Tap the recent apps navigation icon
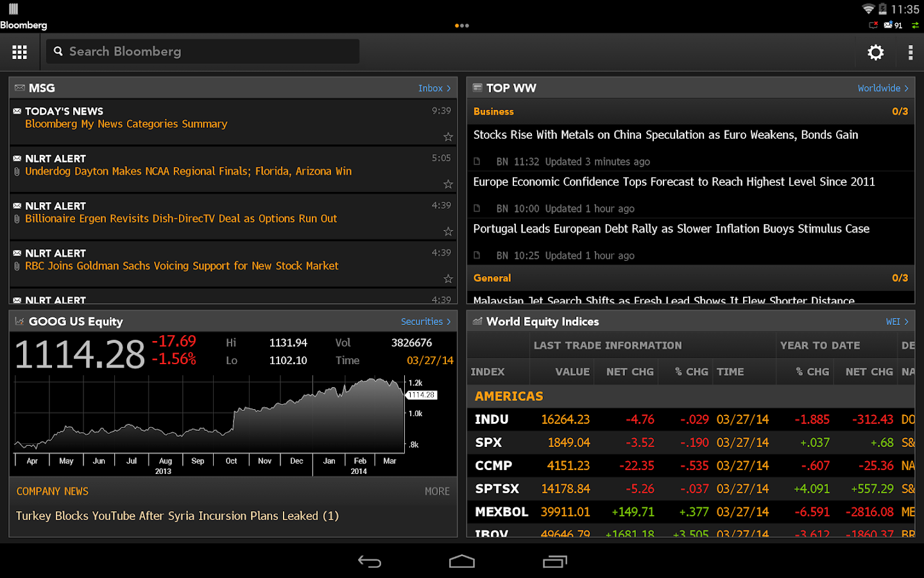924x578 pixels. (555, 562)
